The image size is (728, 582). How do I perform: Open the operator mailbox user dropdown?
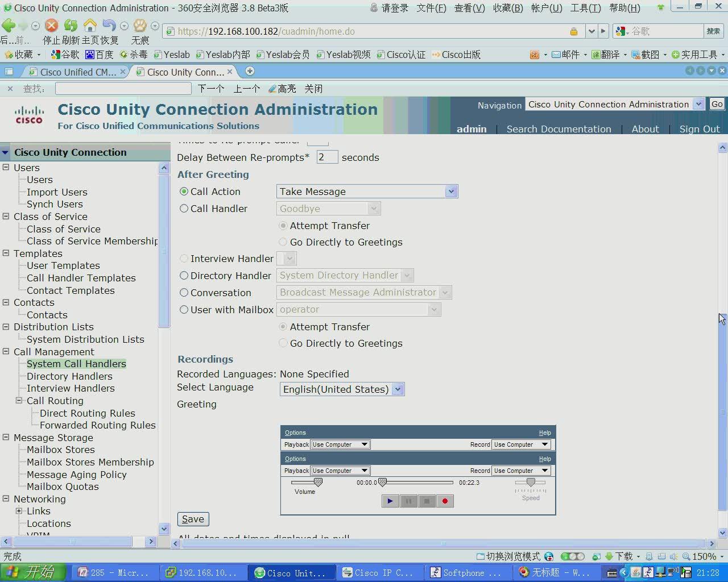(359, 309)
